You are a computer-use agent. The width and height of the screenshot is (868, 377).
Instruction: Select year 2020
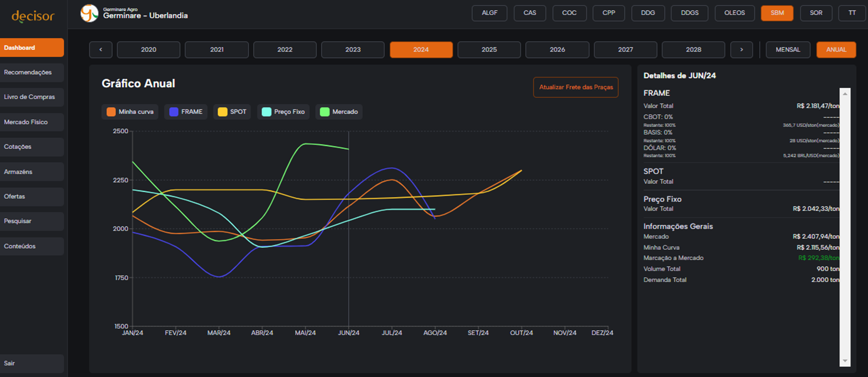tap(148, 50)
